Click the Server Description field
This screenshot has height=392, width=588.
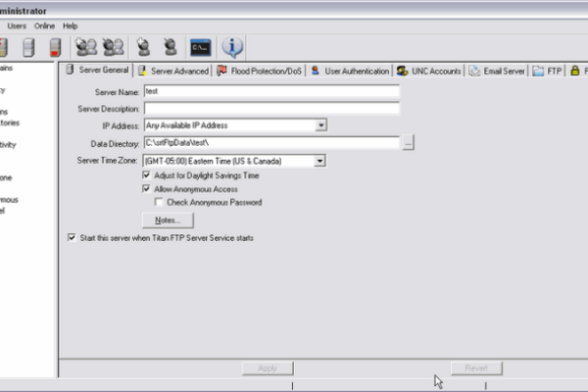(x=271, y=109)
